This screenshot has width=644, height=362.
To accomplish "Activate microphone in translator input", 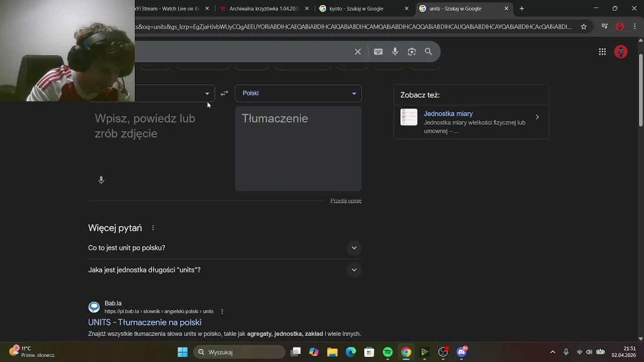I will pos(101,180).
